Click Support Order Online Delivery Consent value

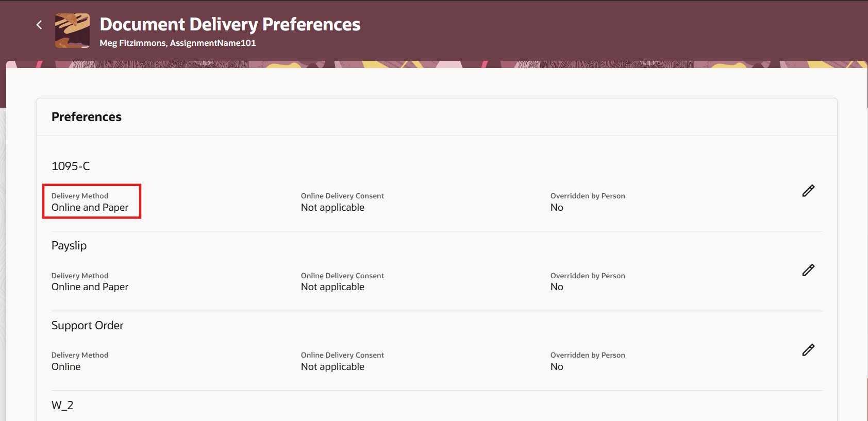coord(332,367)
